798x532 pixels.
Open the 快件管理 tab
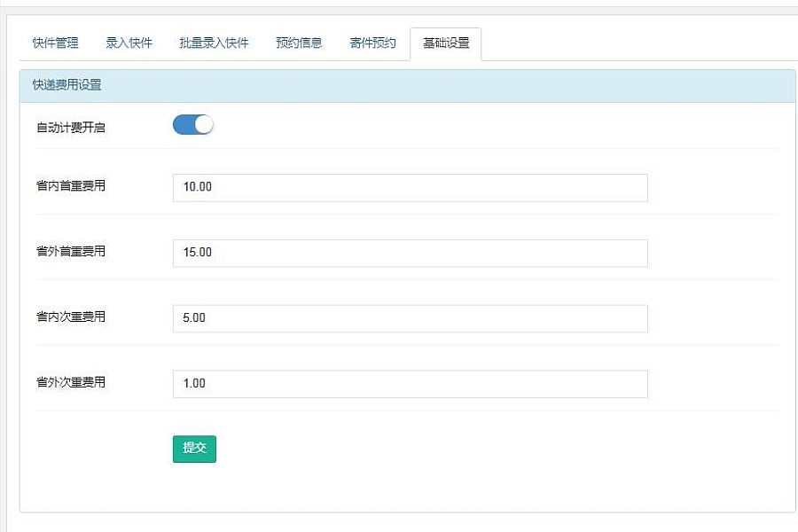[56, 43]
